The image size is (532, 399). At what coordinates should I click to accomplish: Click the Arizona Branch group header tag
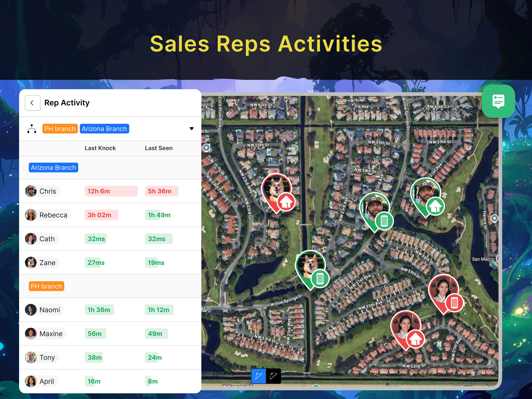[53, 168]
